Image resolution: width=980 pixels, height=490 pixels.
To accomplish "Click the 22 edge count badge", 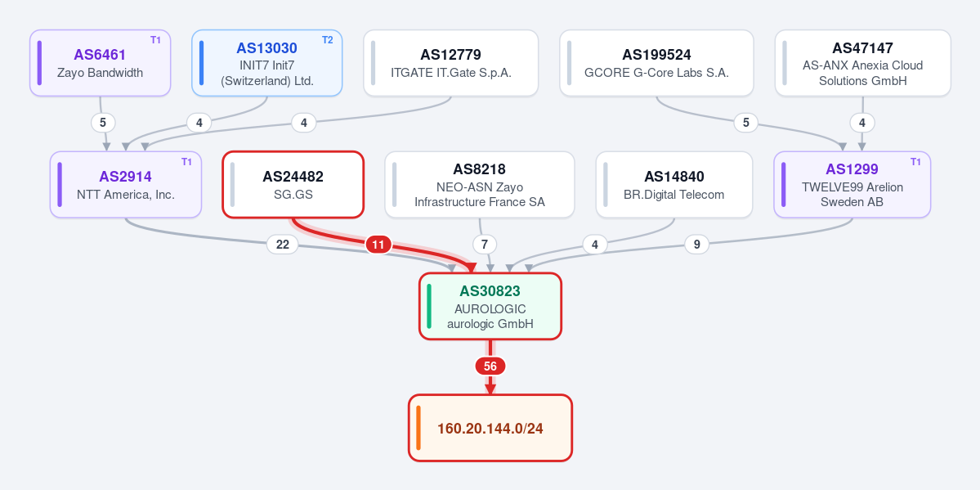I will pos(283,245).
